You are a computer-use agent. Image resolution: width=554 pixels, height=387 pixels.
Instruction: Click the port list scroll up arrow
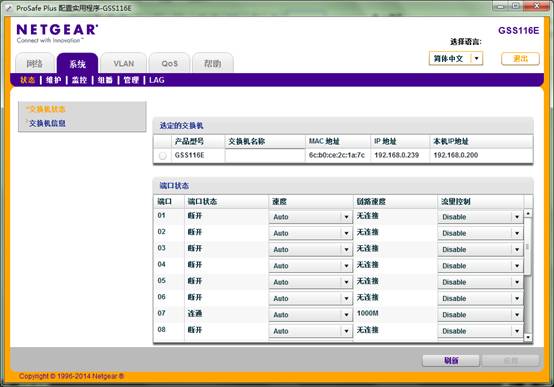coord(528,213)
